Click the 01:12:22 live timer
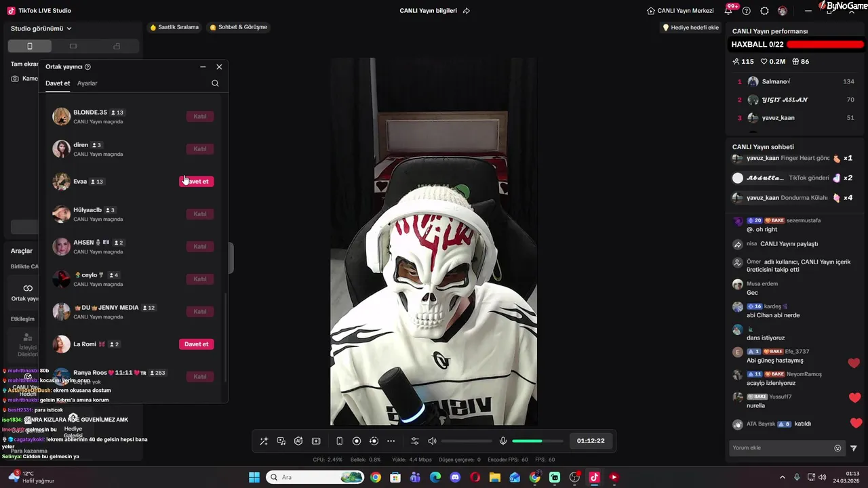This screenshot has width=868, height=488. pyautogui.click(x=591, y=441)
